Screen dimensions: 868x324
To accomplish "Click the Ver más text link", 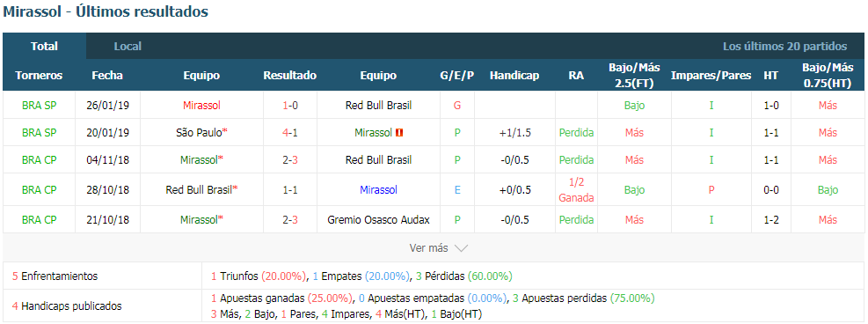I will click(428, 248).
